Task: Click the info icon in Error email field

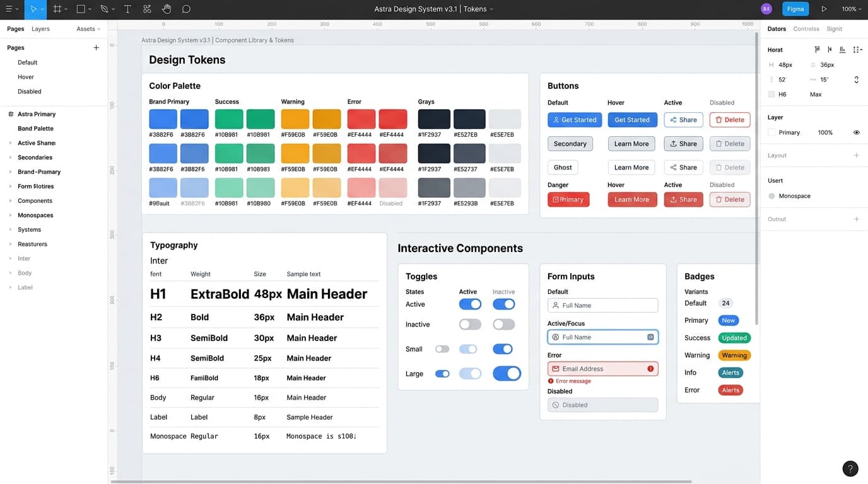Action: (x=650, y=369)
